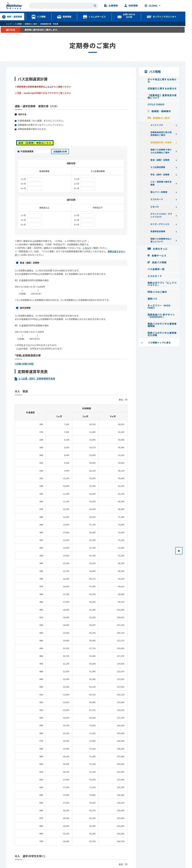Open the オンラインマガジンN× menu item
This screenshot has width=192, height=868.
pyautogui.click(x=162, y=17)
